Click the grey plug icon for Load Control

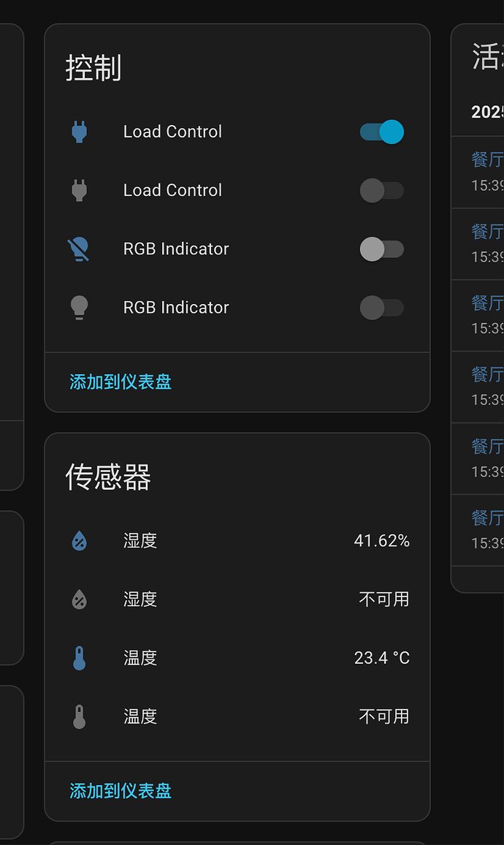(80, 191)
